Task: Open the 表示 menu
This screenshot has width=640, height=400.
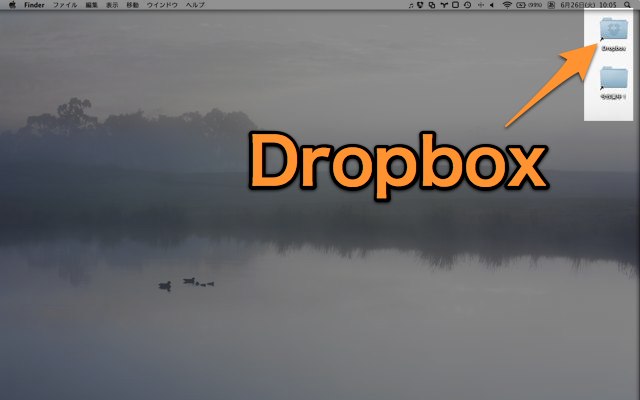Action: coord(112,5)
